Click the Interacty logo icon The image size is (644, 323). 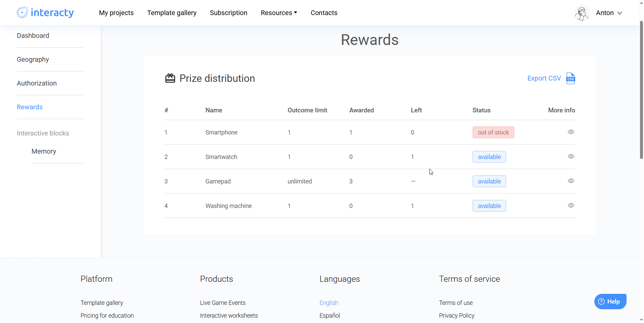tap(22, 12)
